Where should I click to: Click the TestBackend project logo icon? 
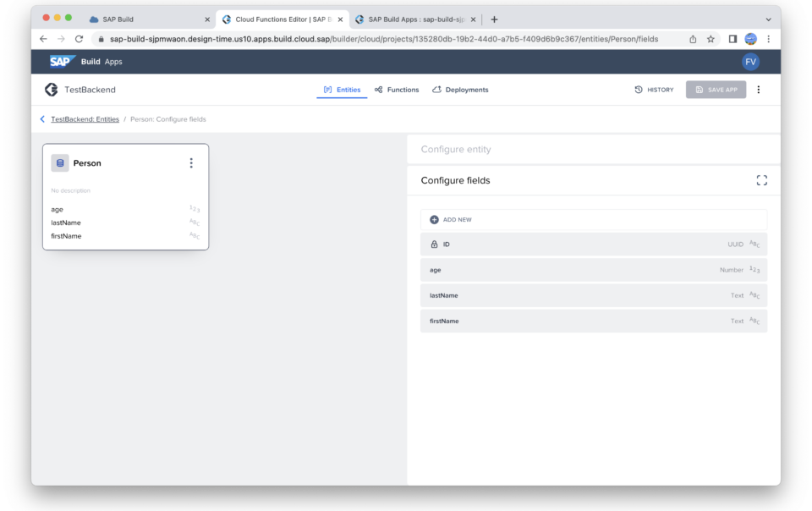(x=52, y=90)
